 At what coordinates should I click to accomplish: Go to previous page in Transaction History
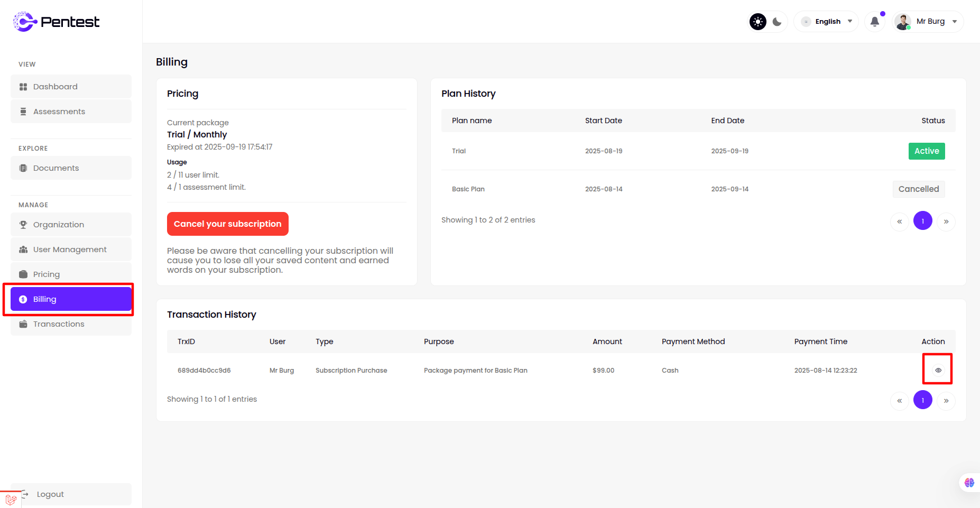(899, 401)
